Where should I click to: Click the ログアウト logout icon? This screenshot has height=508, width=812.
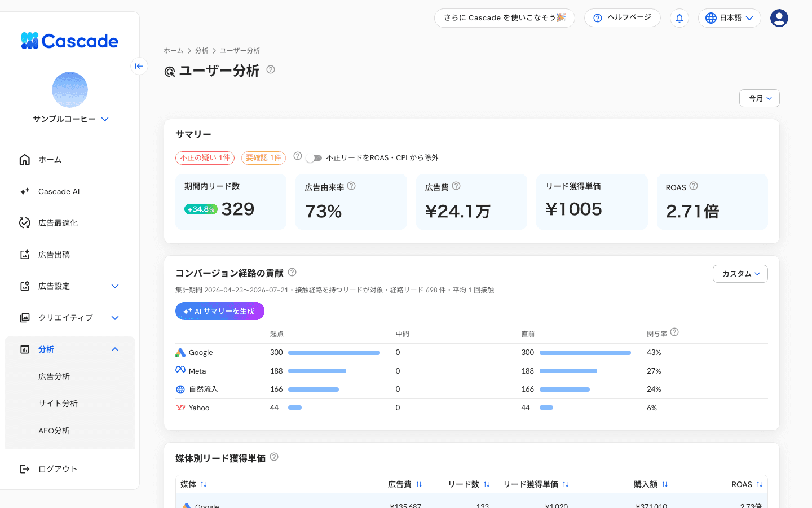pos(25,469)
